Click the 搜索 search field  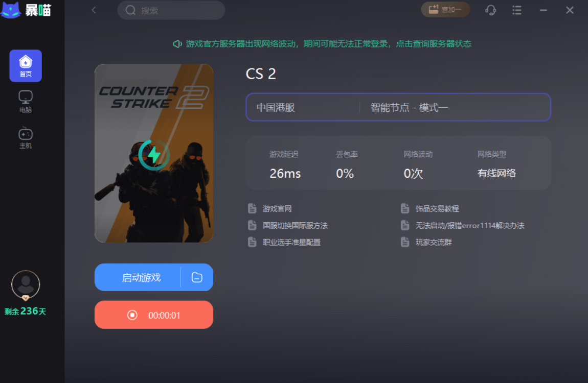click(x=171, y=10)
